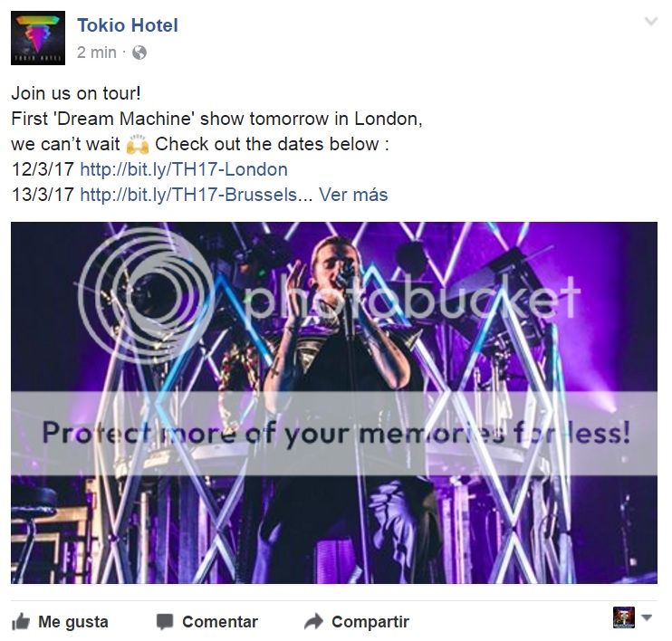Expand post text with Ver más
The image size is (672, 641).
(353, 195)
